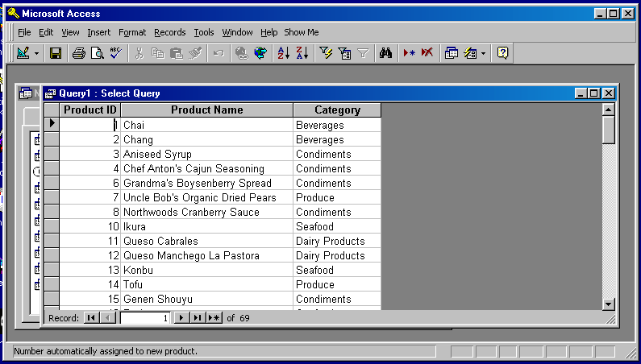Click next record navigation button
The width and height of the screenshot is (641, 364).
pos(182,318)
